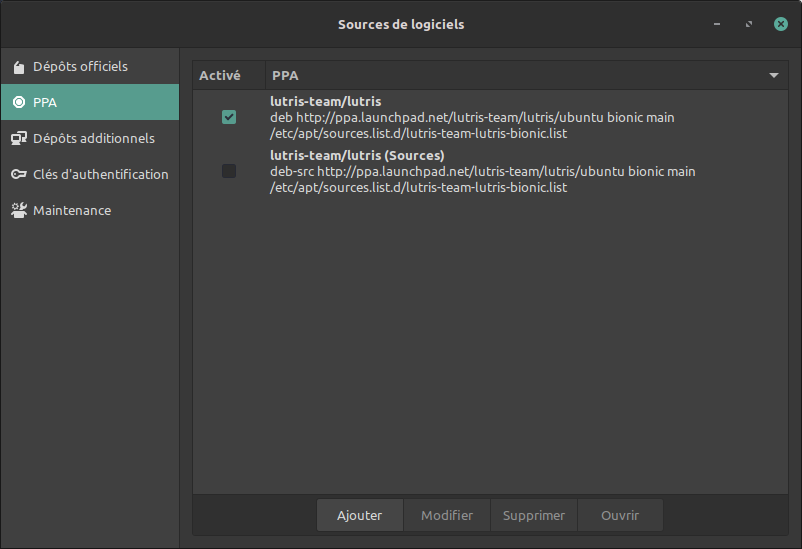Open the Maintenance section
Screen dimensions: 802x549
[71, 210]
